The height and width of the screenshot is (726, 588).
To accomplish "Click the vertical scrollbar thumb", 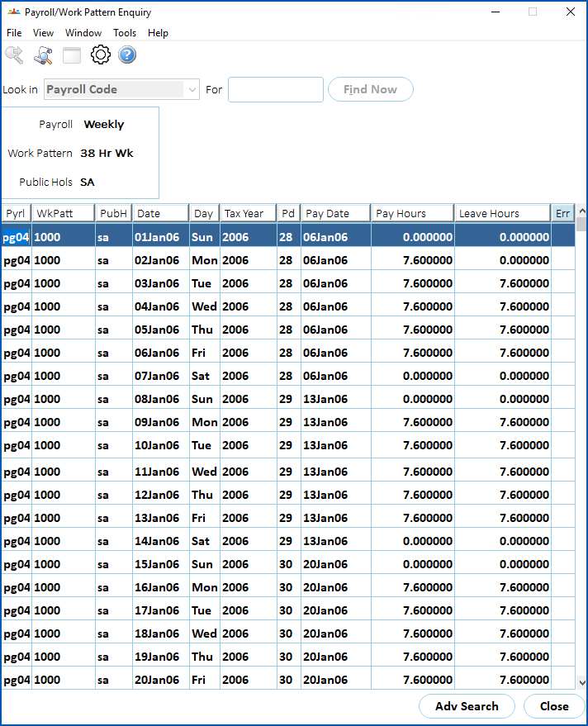I will click(582, 225).
